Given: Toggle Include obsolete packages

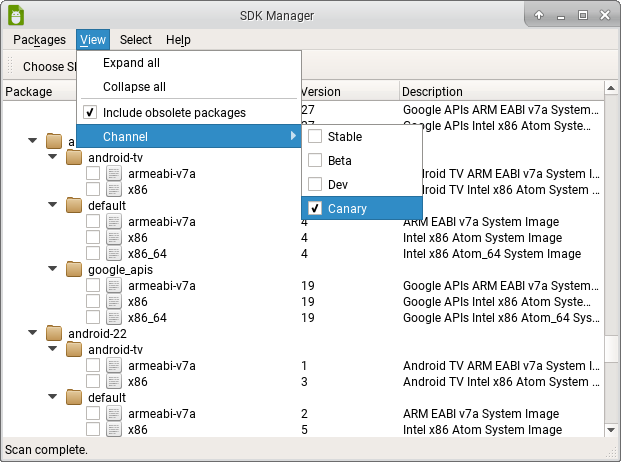Looking at the screenshot, I should (90, 112).
